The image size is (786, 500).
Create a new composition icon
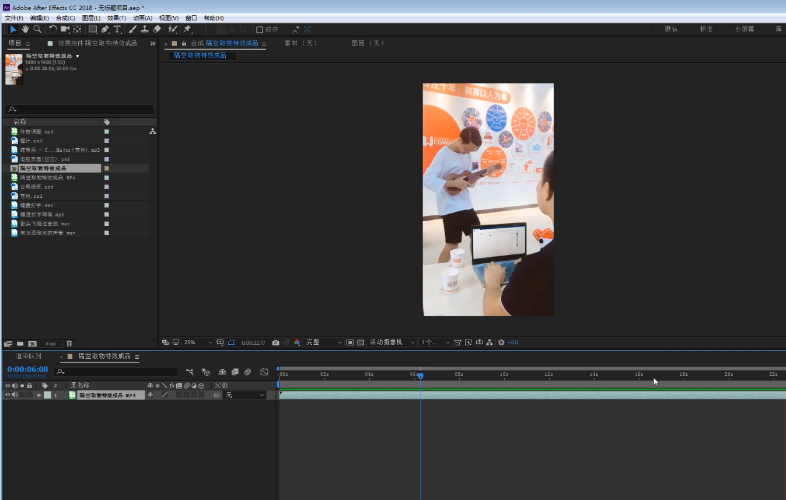[33, 344]
